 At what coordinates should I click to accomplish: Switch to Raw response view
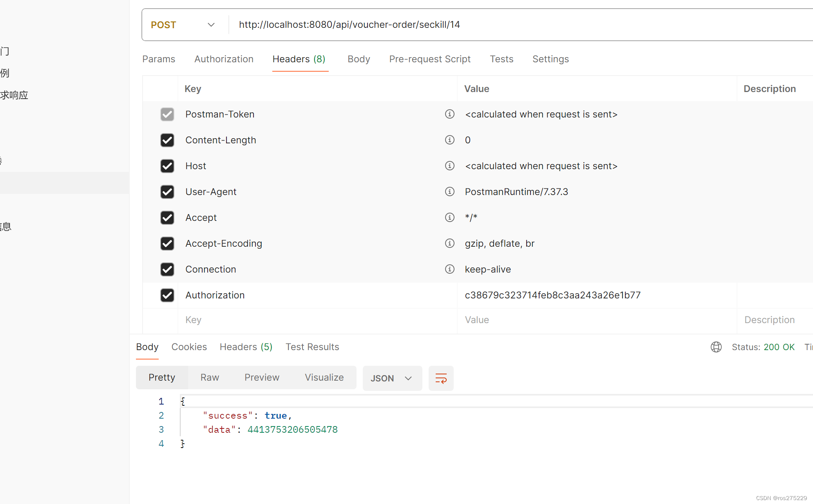point(210,378)
